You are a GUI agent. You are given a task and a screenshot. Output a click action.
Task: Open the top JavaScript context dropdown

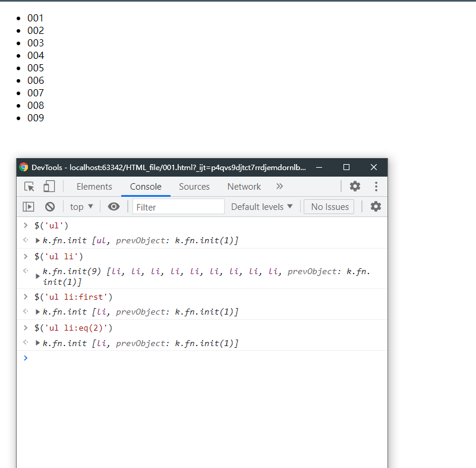tap(81, 207)
